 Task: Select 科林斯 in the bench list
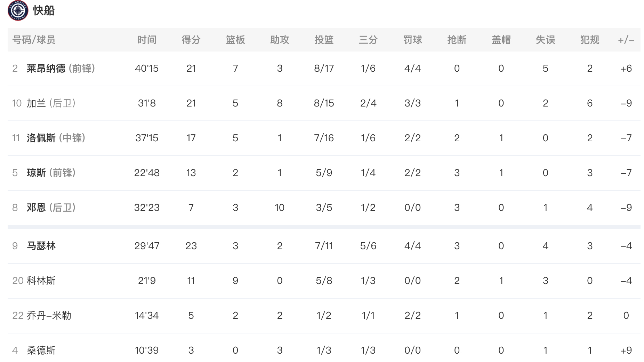point(41,281)
